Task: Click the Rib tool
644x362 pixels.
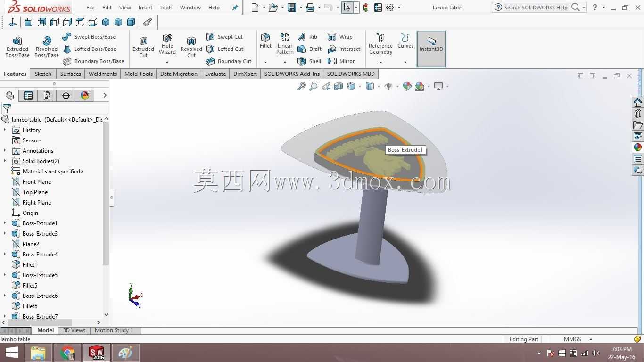Action: tap(307, 37)
